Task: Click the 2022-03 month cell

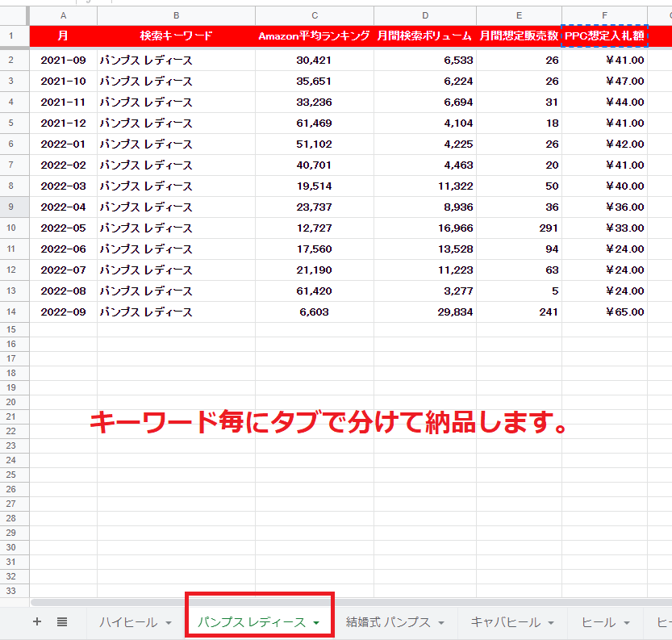Action: tap(64, 186)
